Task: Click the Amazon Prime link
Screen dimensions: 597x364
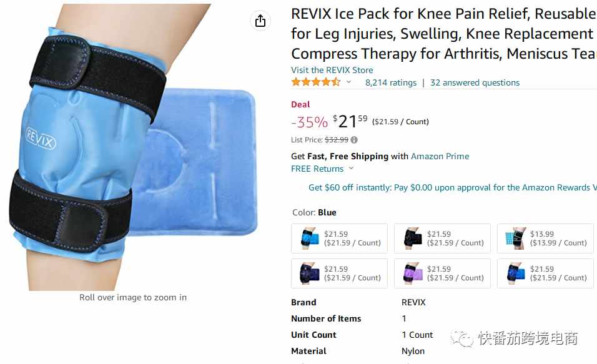Action: 440,156
